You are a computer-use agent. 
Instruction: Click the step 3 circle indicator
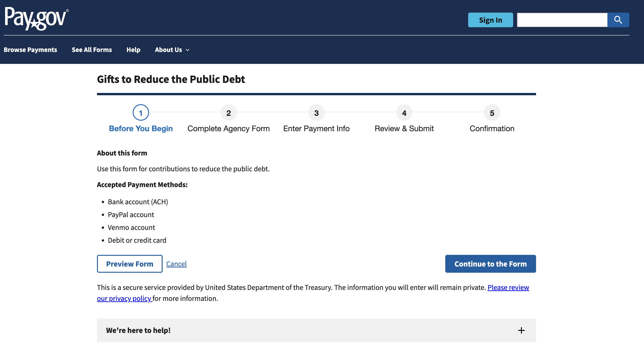(316, 113)
